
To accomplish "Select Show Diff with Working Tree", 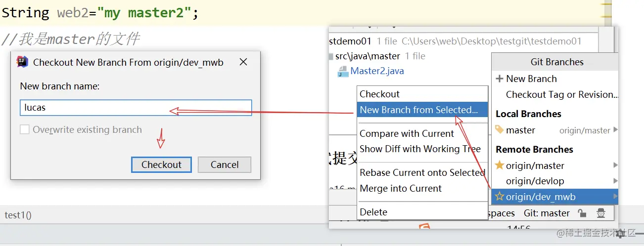I will pyautogui.click(x=422, y=149).
